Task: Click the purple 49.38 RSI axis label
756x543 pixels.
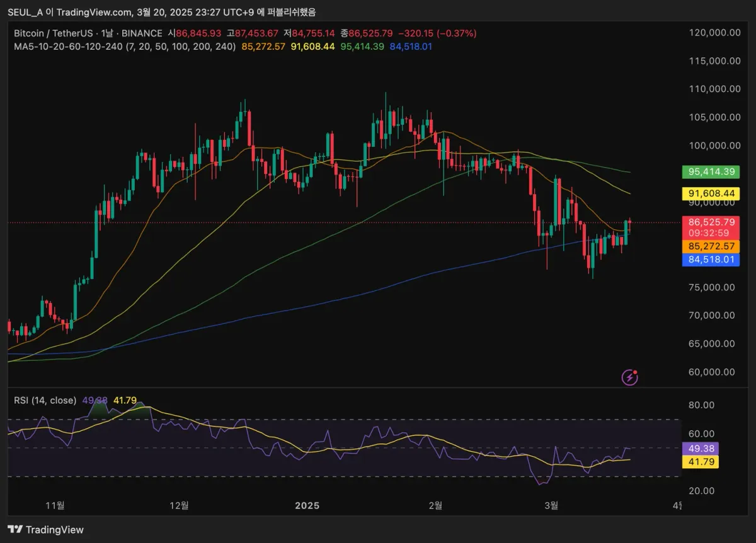Action: point(701,449)
